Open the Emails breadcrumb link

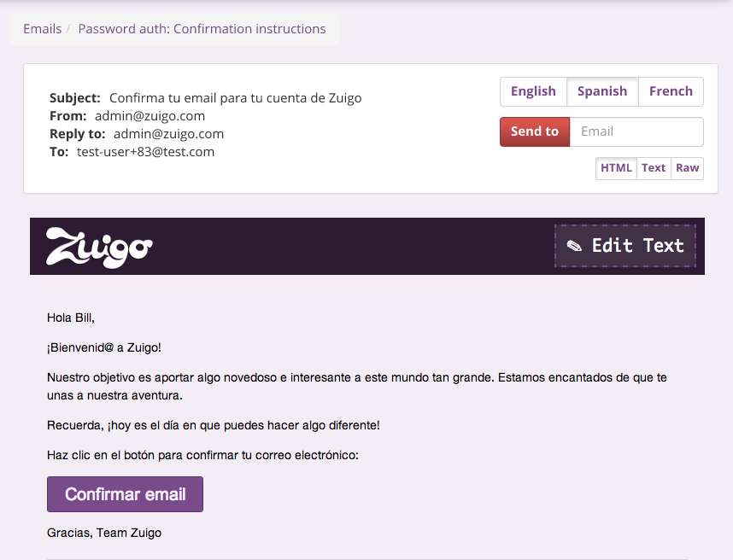tap(42, 29)
